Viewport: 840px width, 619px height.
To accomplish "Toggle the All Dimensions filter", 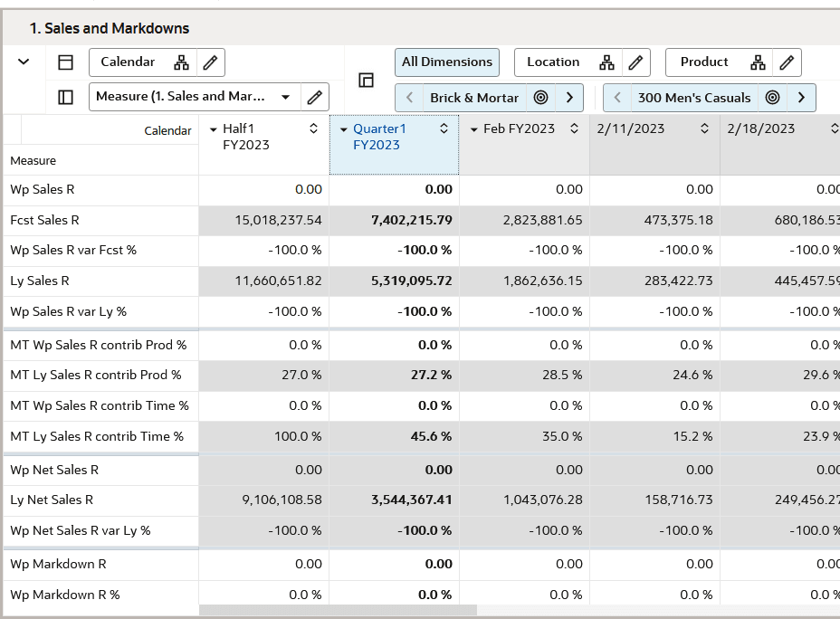I will (446, 62).
